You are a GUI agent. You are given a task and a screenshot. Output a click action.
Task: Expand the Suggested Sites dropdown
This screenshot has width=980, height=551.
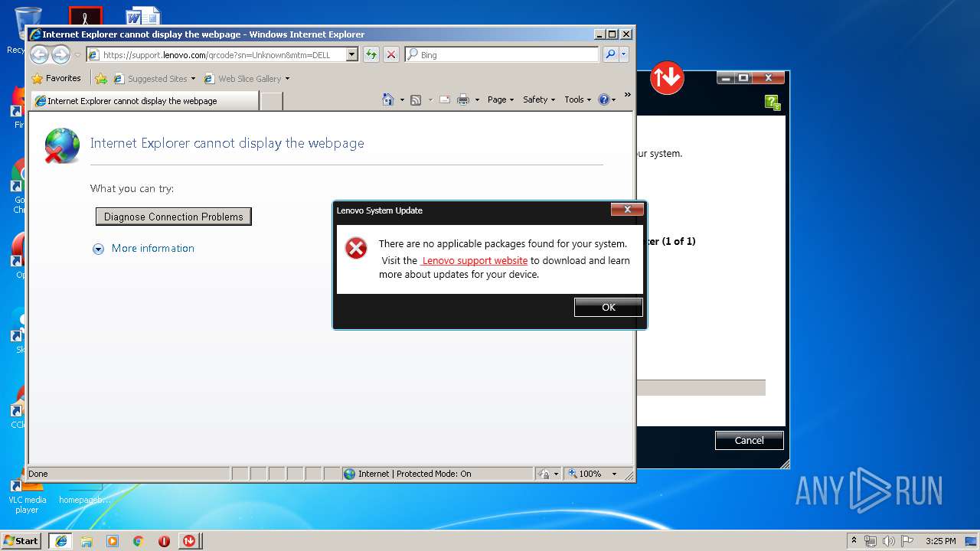[x=193, y=79]
